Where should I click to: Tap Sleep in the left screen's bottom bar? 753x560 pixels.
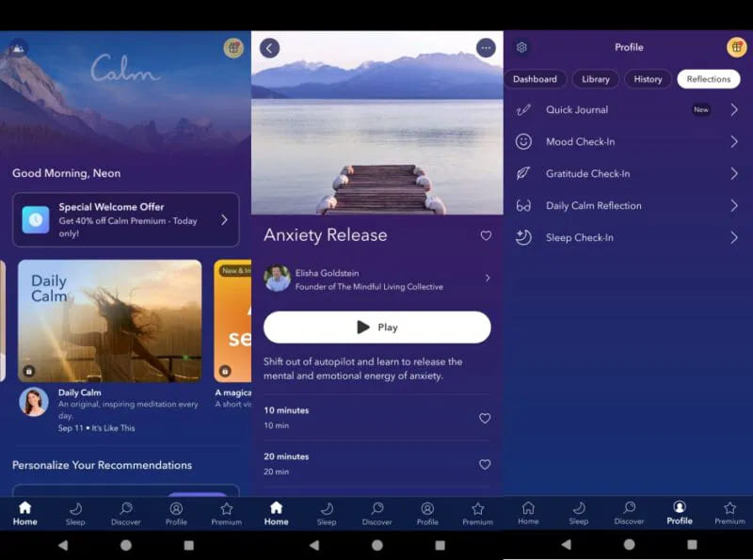75,514
